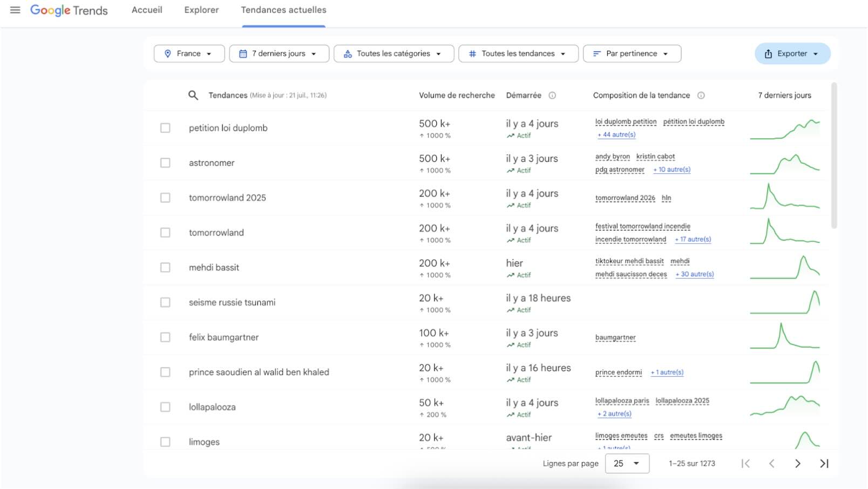
Task: Click '+ 44 autre(s)' link for duplomb
Action: click(x=616, y=135)
